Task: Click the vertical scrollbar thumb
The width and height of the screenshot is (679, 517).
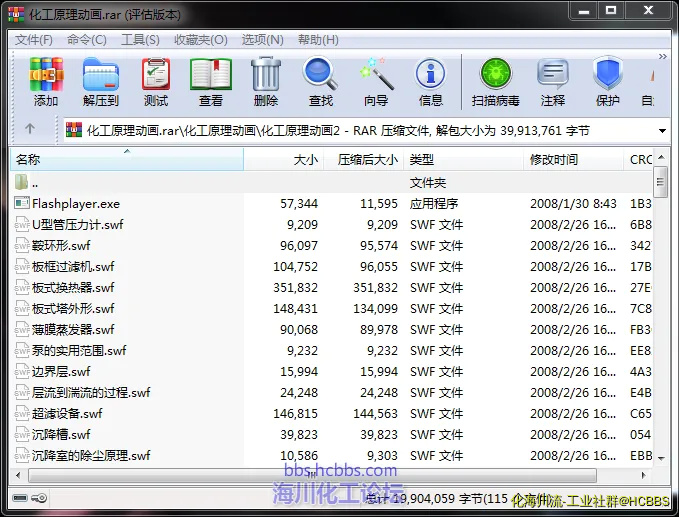Action: [x=661, y=182]
